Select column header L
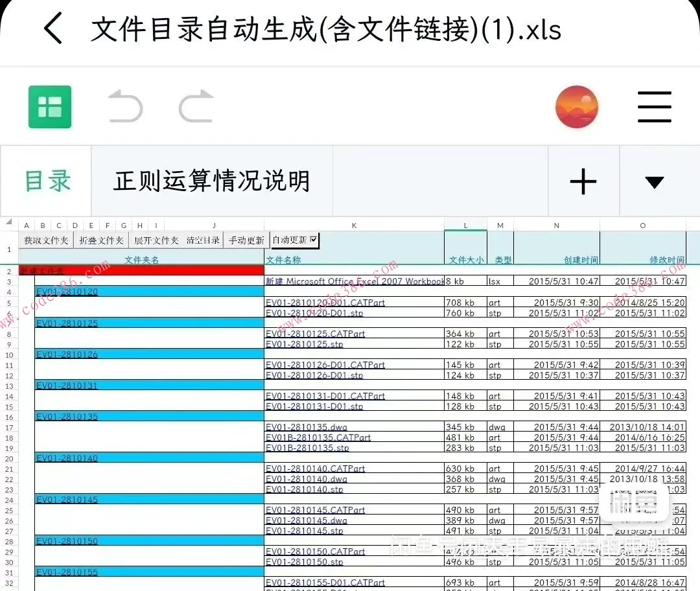The image size is (700, 591). click(465, 225)
